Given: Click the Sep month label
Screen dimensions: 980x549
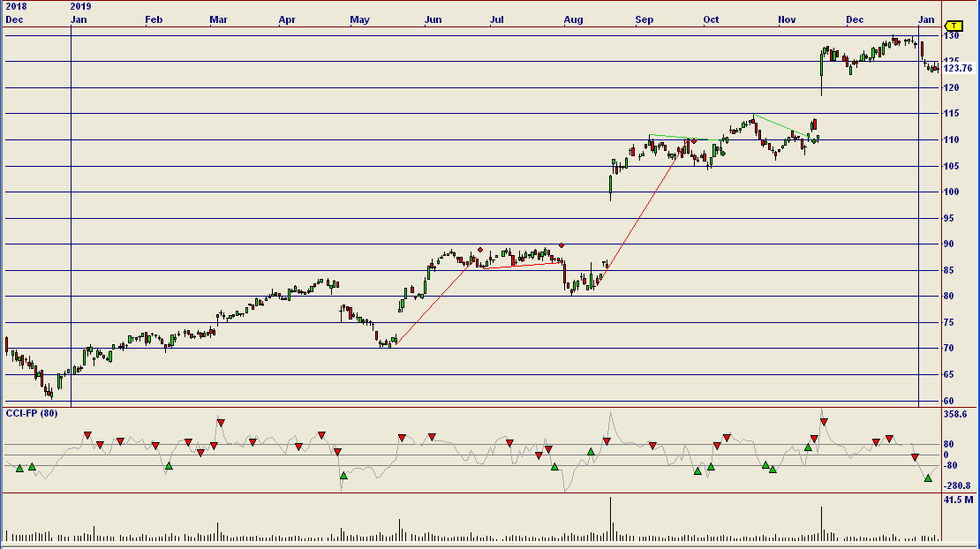Looking at the screenshot, I should click(x=645, y=20).
